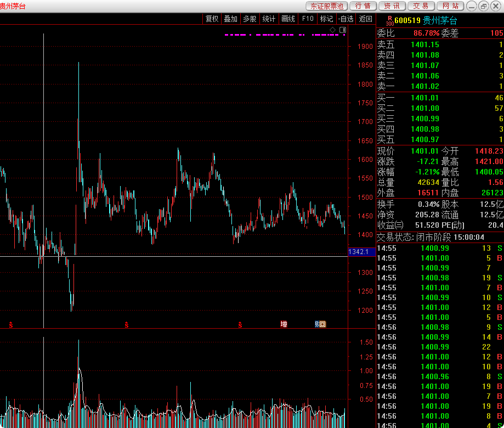Screen dimensions: 504x428
Task: Activate the 画线 draw line tool
Action: coord(288,19)
